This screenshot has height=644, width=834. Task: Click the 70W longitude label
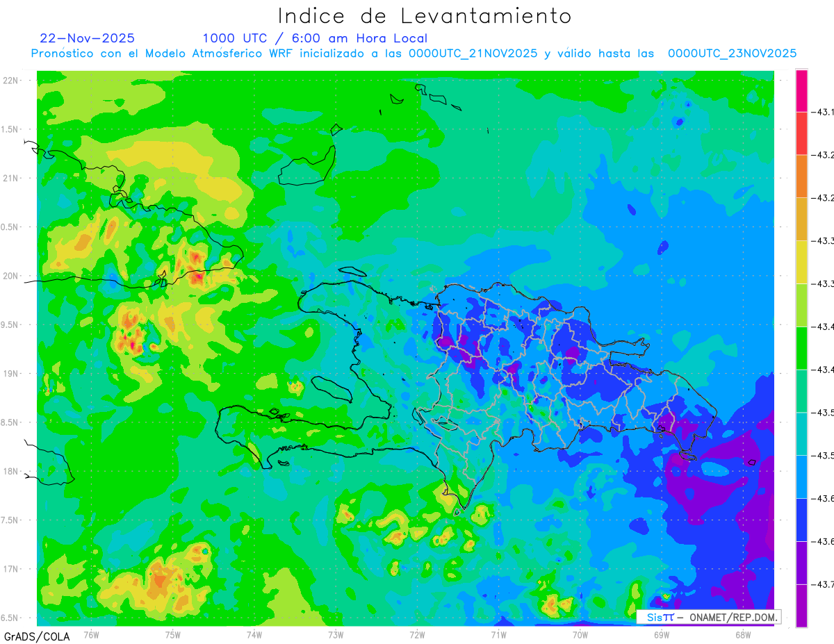580,634
